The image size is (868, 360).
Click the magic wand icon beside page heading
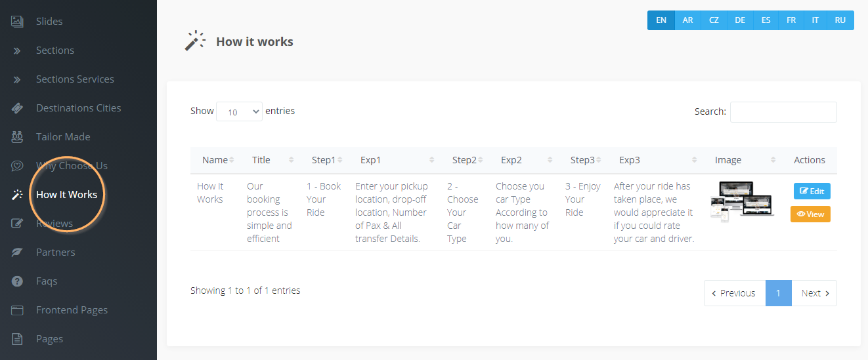coord(194,41)
